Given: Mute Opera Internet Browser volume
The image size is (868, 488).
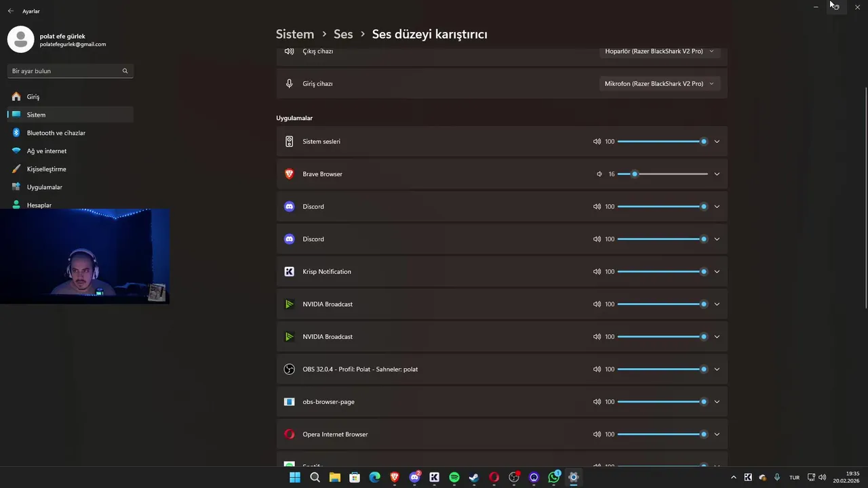Looking at the screenshot, I should pos(597,434).
